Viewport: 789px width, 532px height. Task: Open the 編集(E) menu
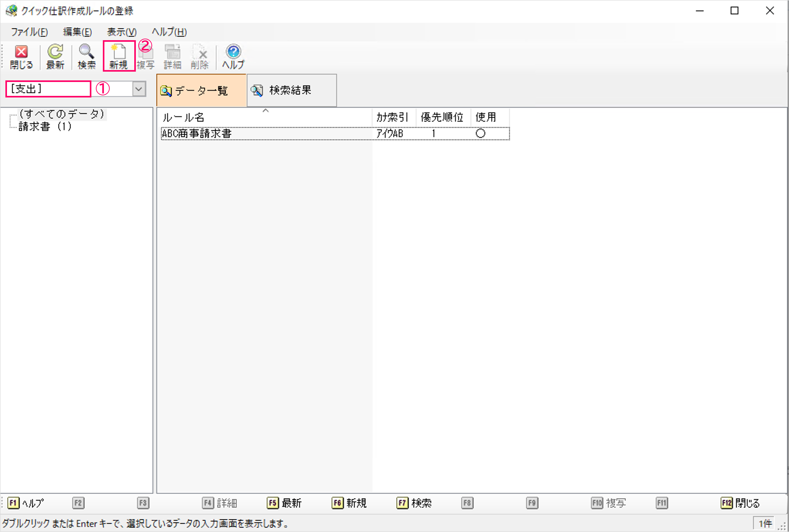77,32
